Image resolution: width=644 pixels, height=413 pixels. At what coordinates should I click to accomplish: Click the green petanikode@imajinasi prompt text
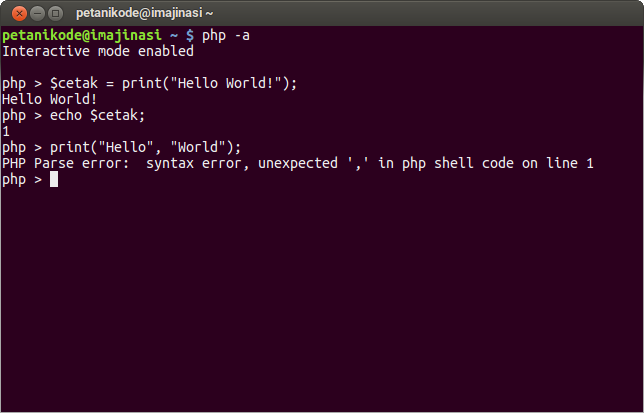82,35
